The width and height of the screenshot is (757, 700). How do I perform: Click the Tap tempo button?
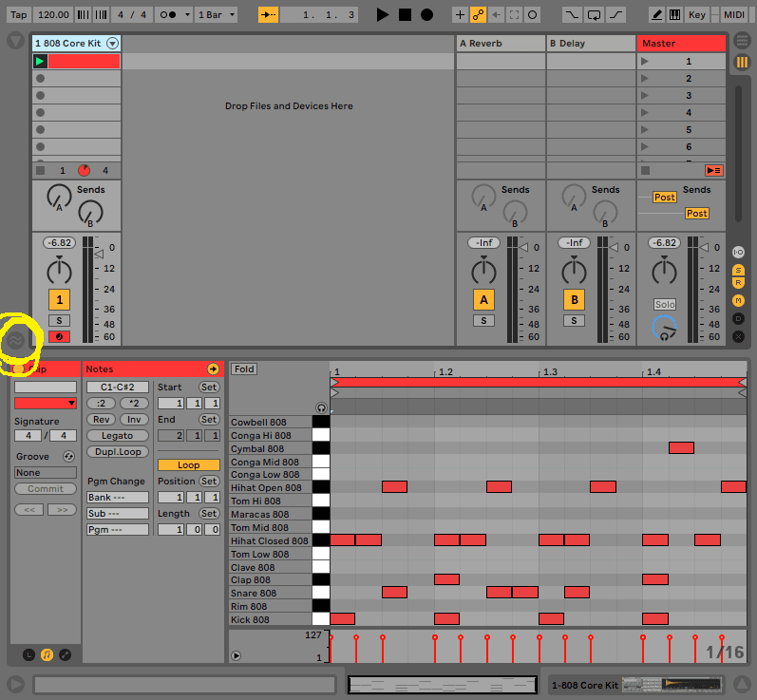tap(19, 14)
